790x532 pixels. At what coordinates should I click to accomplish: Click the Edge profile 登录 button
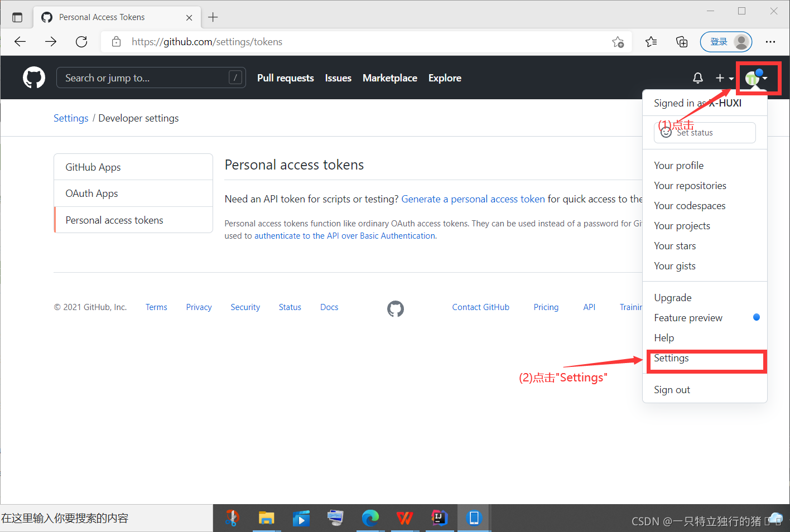pos(726,42)
